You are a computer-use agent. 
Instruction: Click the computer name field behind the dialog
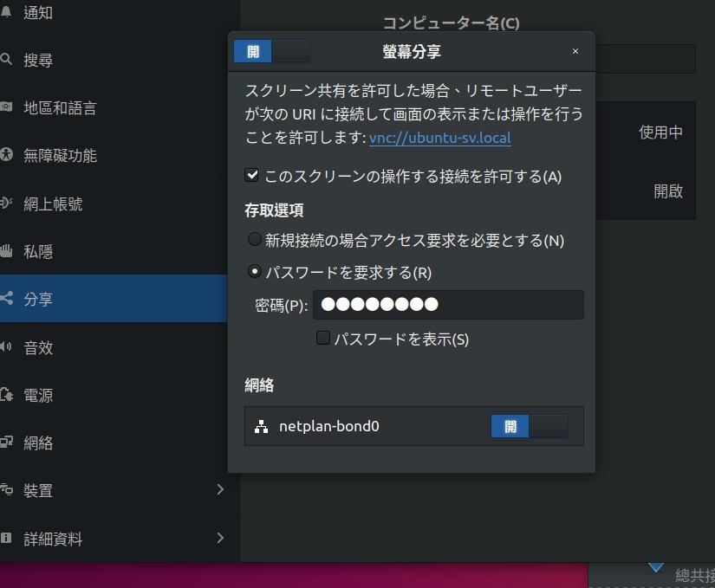pos(646,58)
